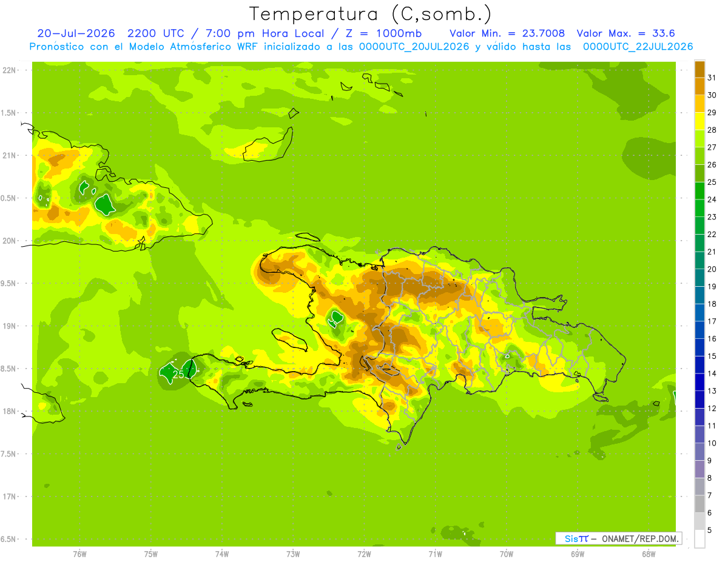Click legend value "20"
728x562 pixels.
712,269
